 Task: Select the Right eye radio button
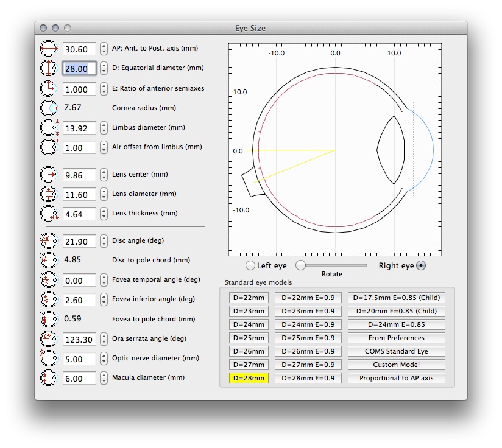(x=421, y=265)
